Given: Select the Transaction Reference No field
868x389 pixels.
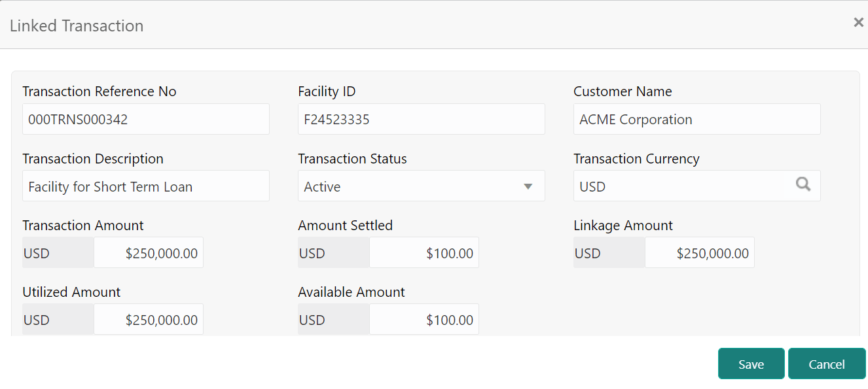Looking at the screenshot, I should tap(145, 119).
